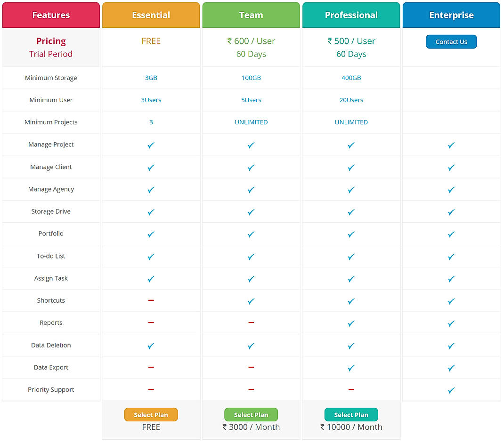Click the Assign Task checkmark under Professional
The width and height of the screenshot is (504, 443).
[351, 279]
